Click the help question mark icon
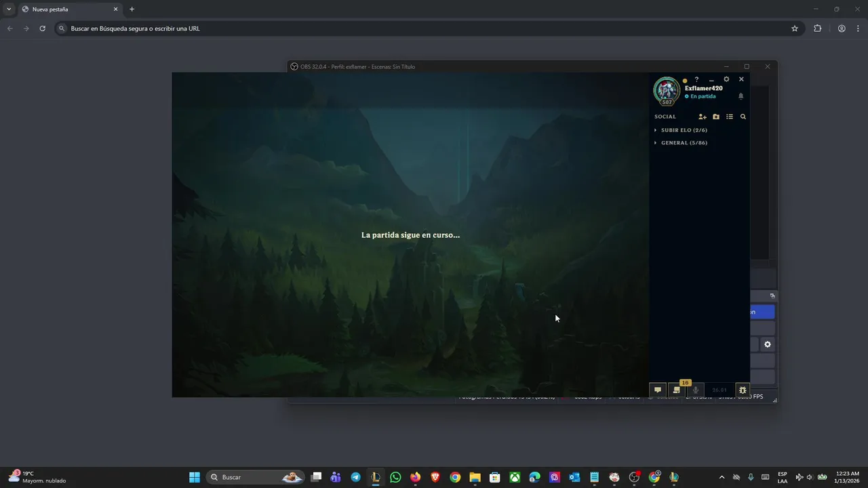The height and width of the screenshot is (488, 868). coord(696,79)
